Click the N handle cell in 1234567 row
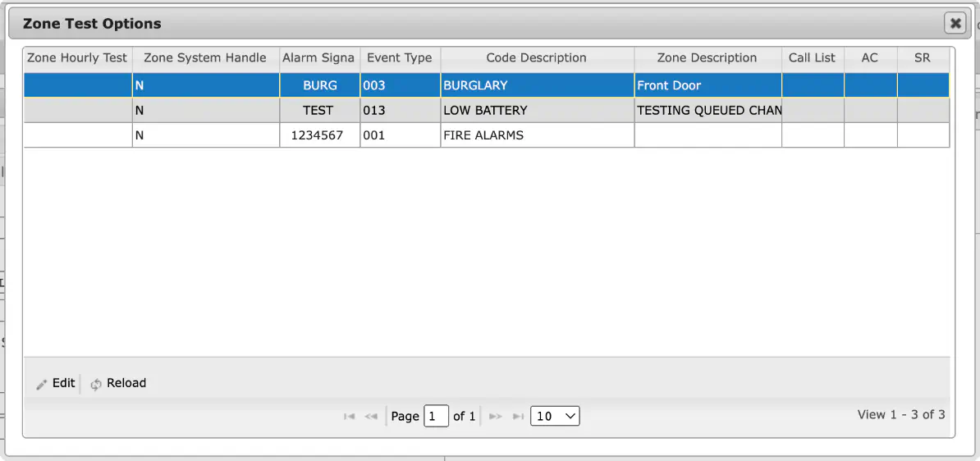980x461 pixels. tap(206, 135)
